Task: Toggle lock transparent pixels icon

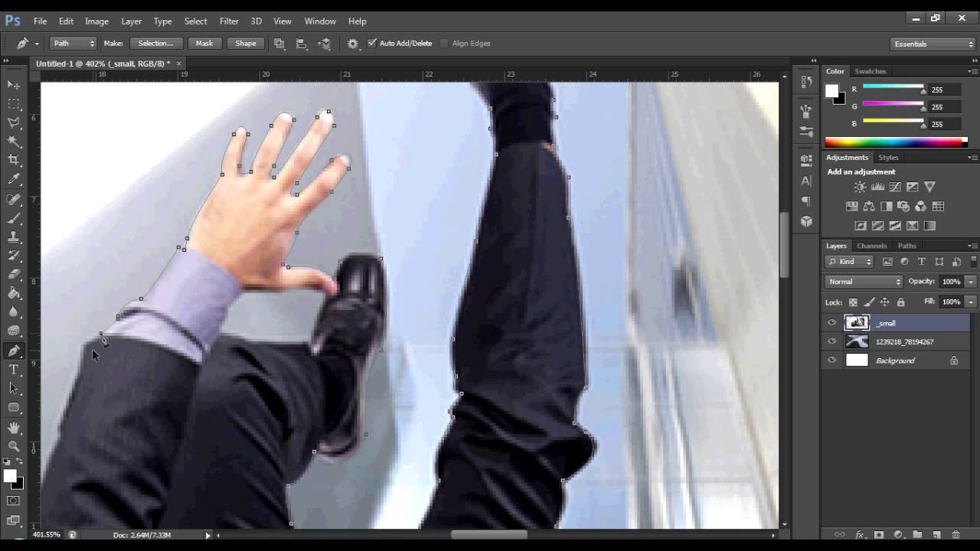Action: pyautogui.click(x=853, y=302)
